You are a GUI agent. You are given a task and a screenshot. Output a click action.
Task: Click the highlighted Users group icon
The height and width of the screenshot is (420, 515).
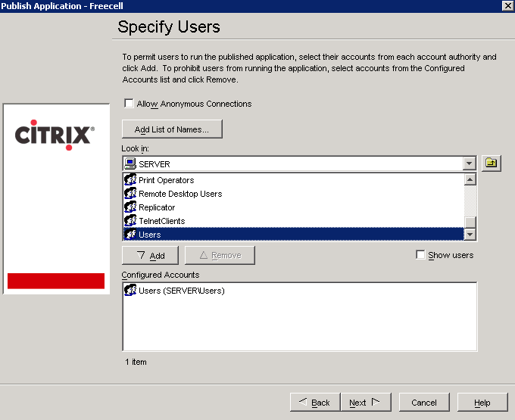click(x=130, y=235)
